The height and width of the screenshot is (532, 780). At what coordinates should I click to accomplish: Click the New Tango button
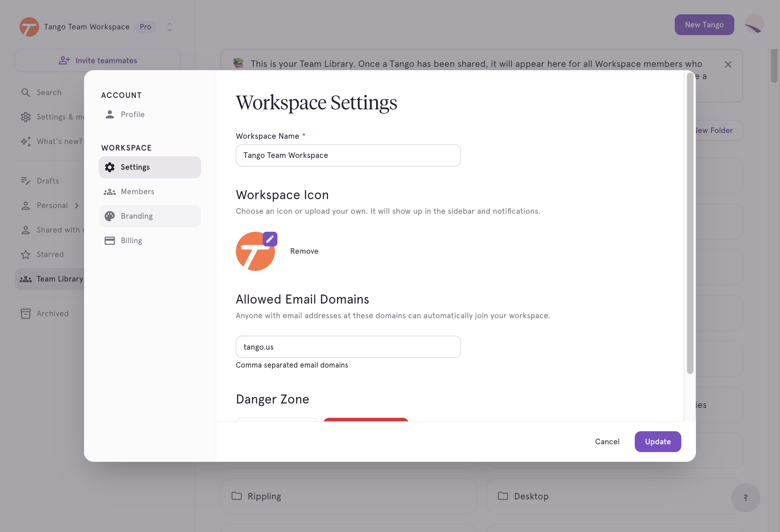(704, 25)
